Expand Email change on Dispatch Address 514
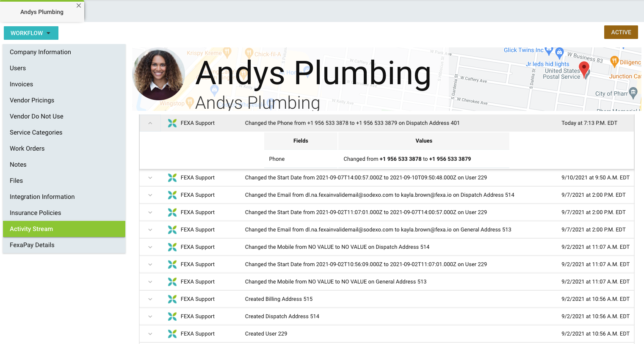The width and height of the screenshot is (644, 344). [x=150, y=195]
